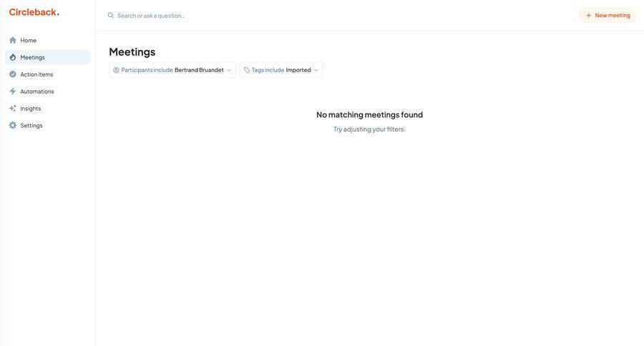Viewport: 644px width, 346px height.
Task: Open the Imported tag filter value
Action: point(298,70)
